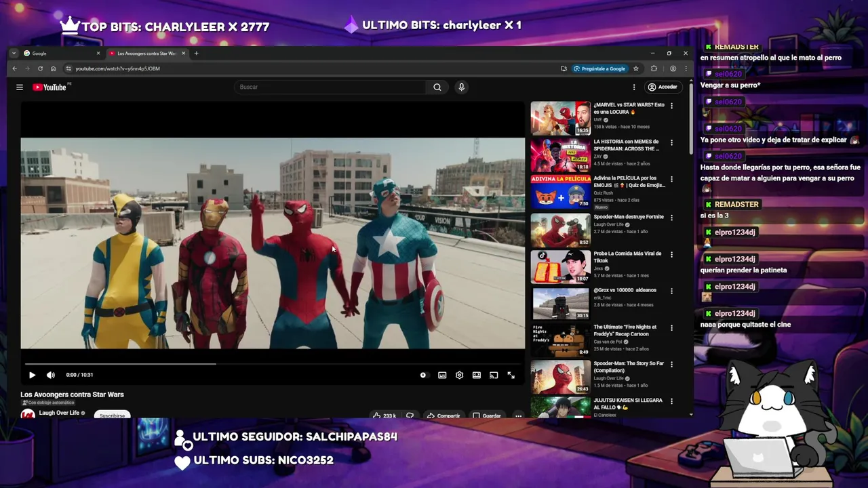The image size is (868, 488).
Task: Open the browser extensions puzzle icon
Action: 654,68
